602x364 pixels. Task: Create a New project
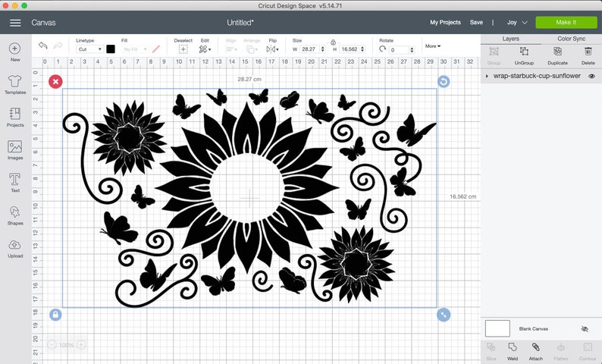pyautogui.click(x=15, y=52)
